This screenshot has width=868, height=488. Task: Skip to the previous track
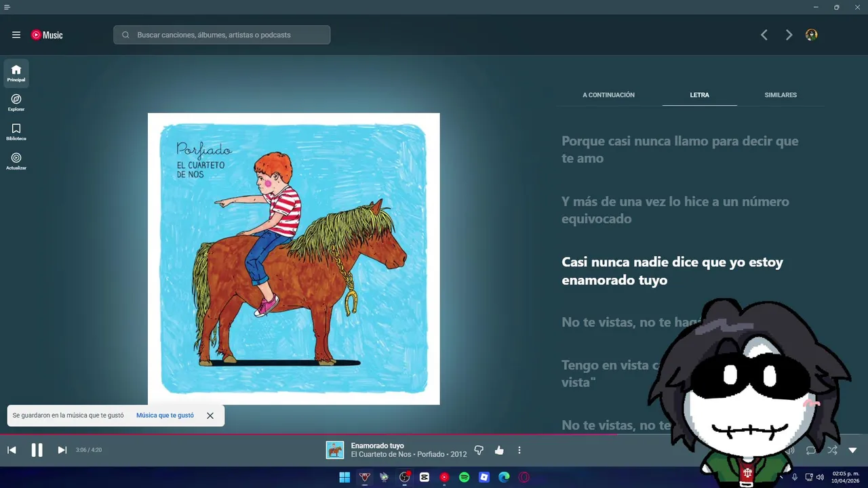click(x=12, y=450)
